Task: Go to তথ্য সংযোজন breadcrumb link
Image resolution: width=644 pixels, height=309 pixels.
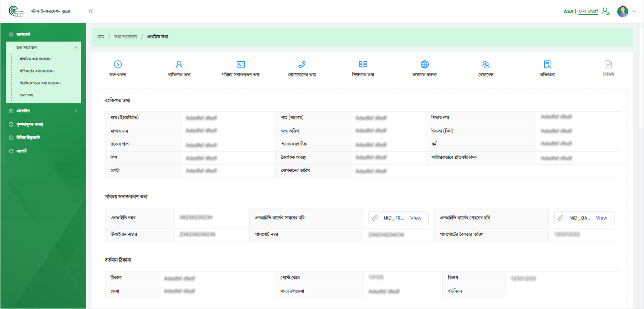Action: pyautogui.click(x=125, y=37)
